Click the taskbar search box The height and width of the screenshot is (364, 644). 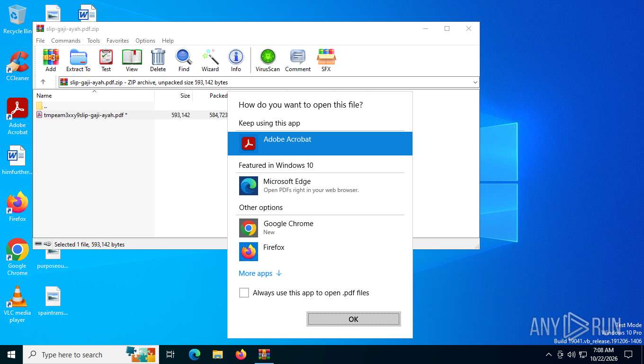[x=91, y=355]
